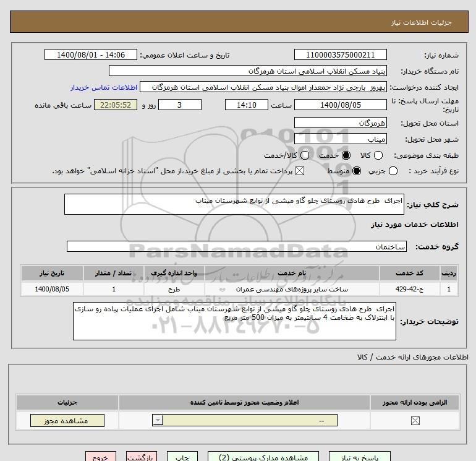Click the general need description text area
This screenshot has width=476, height=461.
(234, 204)
